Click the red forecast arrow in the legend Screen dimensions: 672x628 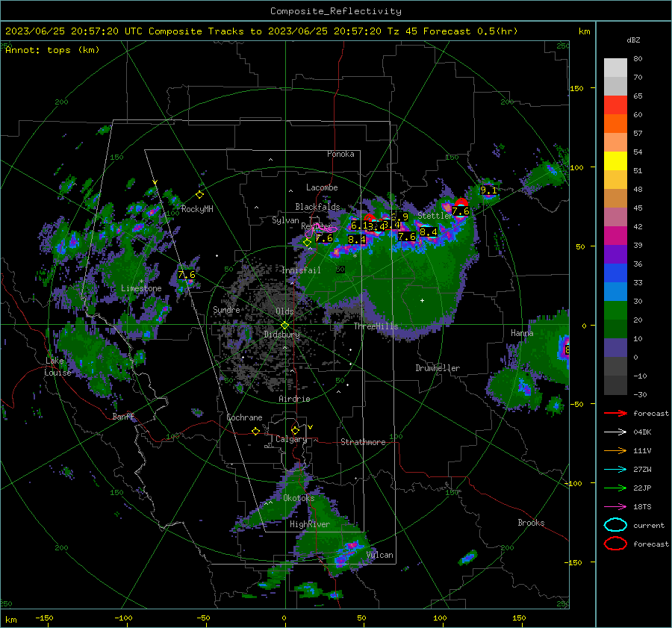[615, 413]
